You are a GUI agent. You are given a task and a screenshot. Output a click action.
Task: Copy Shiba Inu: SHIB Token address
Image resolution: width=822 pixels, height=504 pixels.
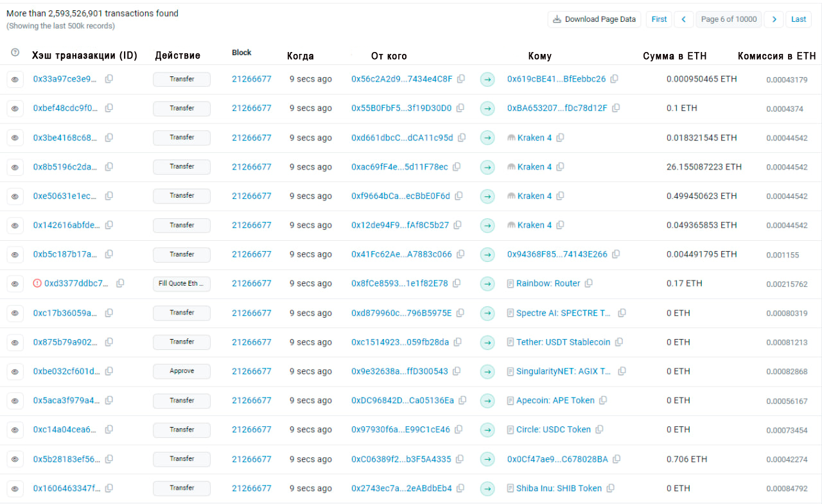click(611, 488)
